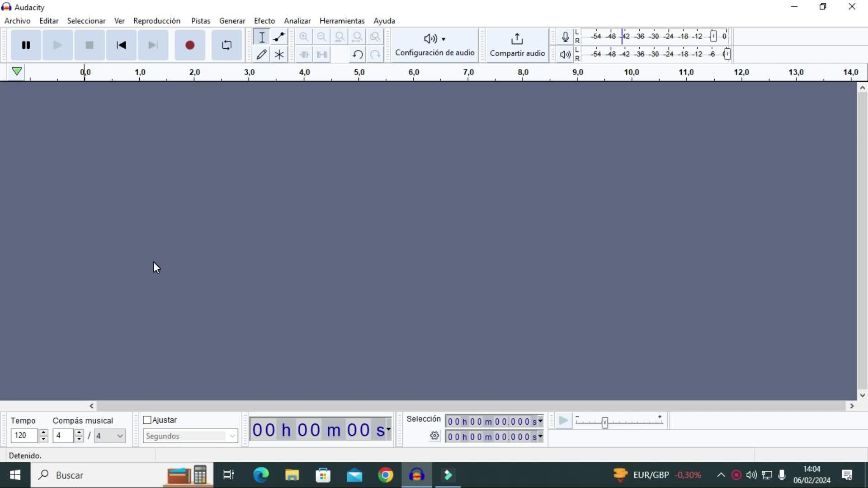Open microphone recording meter options
The width and height of the screenshot is (868, 488).
pyautogui.click(x=565, y=37)
